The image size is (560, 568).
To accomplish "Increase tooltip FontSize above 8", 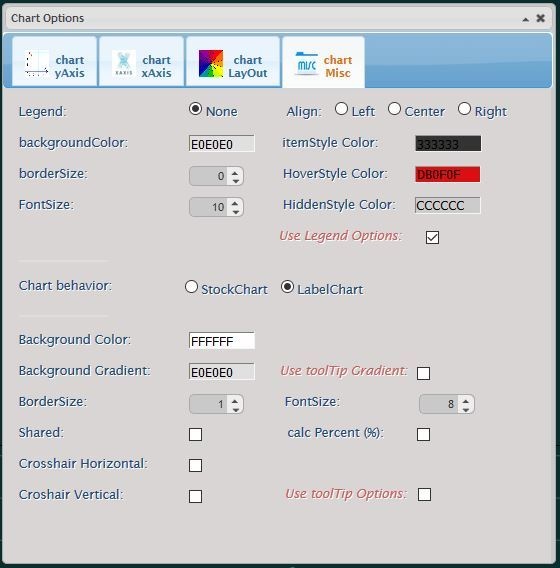I will (x=466, y=401).
